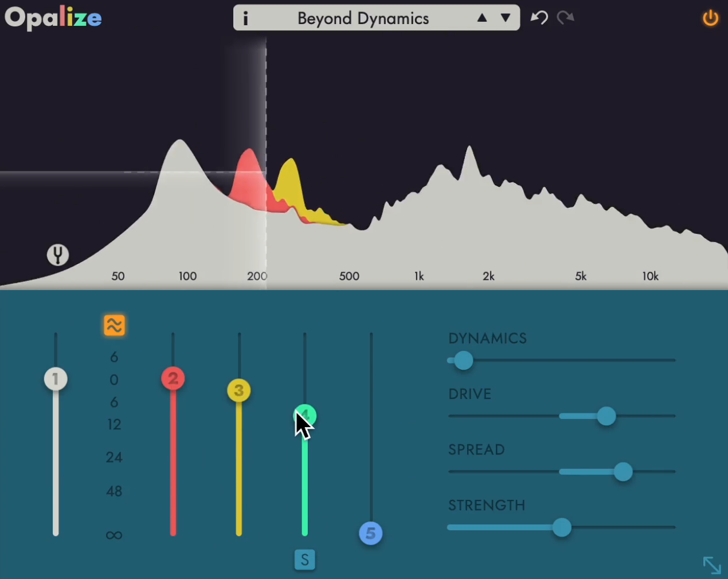Click the blue band 5 fader knob
This screenshot has height=579, width=728.
(370, 533)
